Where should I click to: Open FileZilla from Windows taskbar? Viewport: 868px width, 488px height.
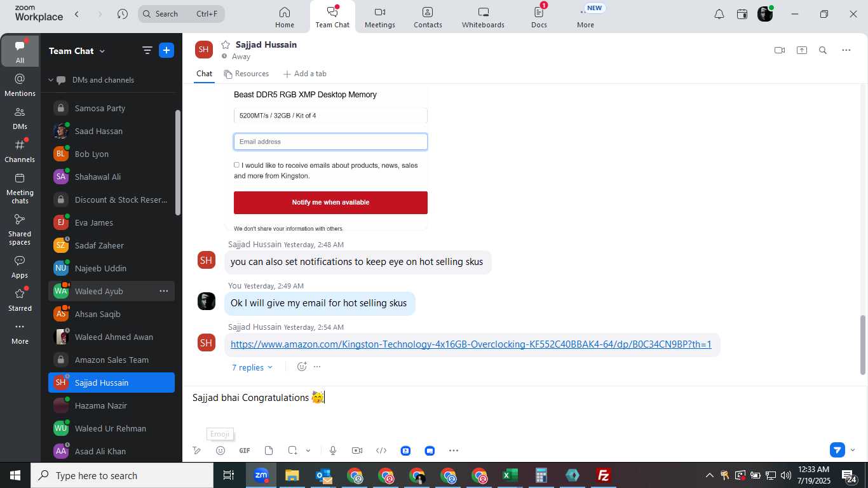[603, 475]
